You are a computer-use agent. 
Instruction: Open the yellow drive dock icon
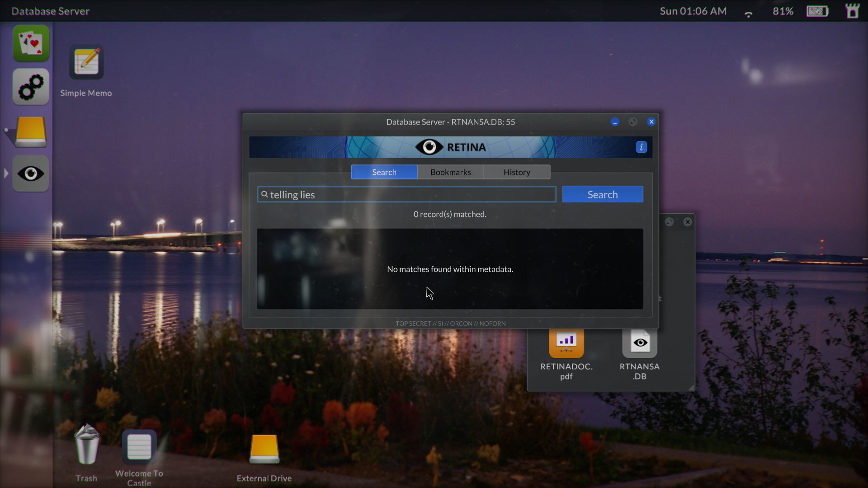(31, 131)
